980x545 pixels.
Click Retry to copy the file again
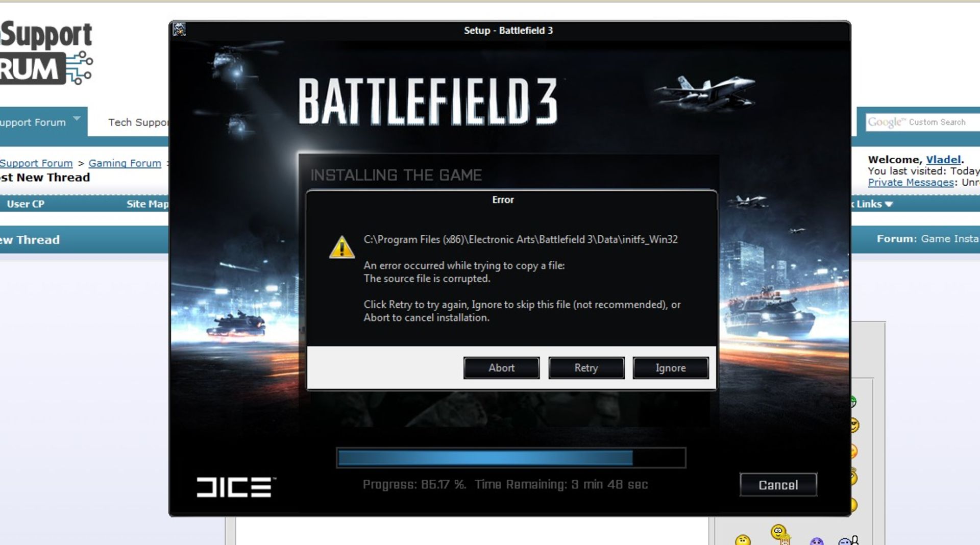click(x=586, y=368)
